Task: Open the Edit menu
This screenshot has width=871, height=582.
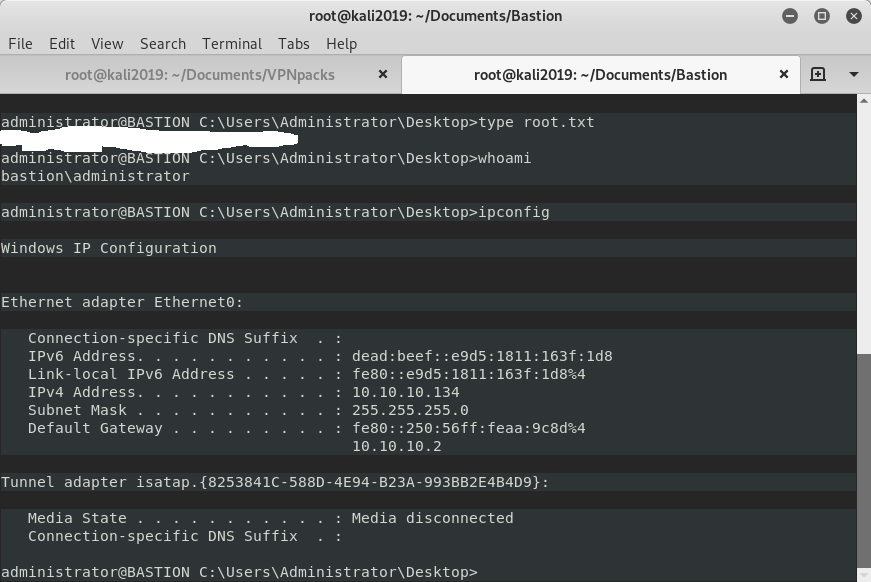Action: coord(62,44)
